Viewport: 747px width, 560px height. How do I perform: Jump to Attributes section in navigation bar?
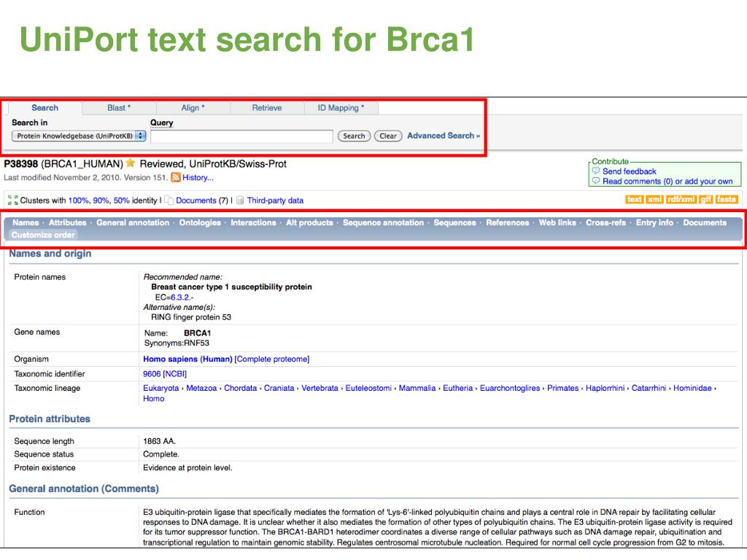[68, 222]
